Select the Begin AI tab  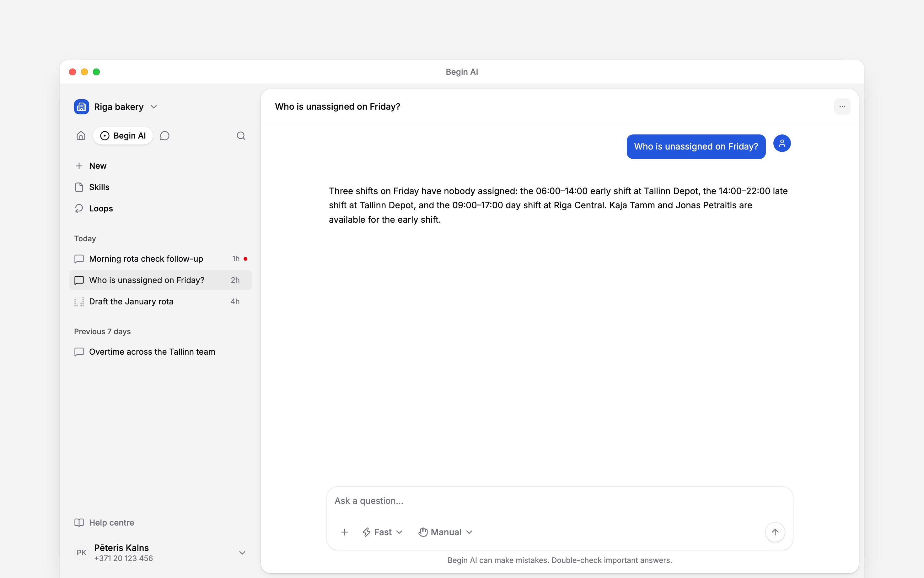(123, 136)
